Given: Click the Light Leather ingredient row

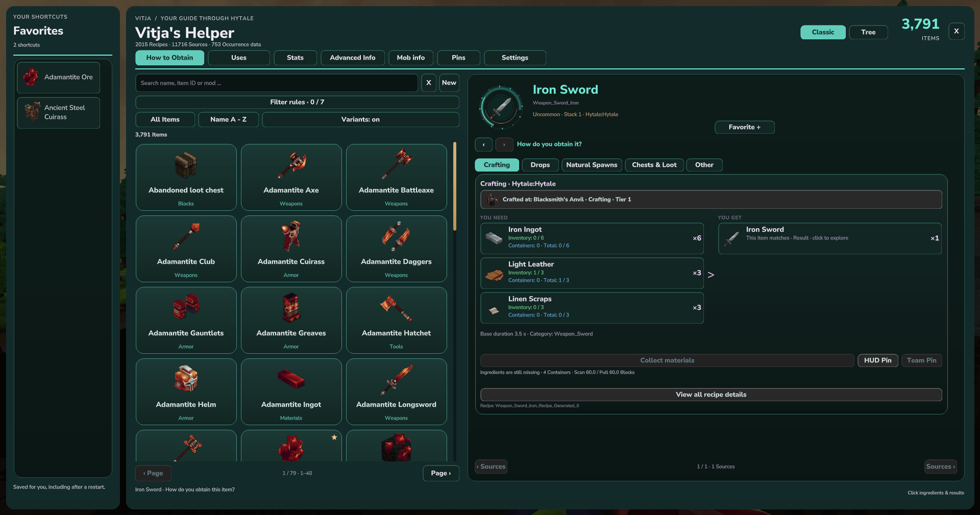Looking at the screenshot, I should click(592, 273).
